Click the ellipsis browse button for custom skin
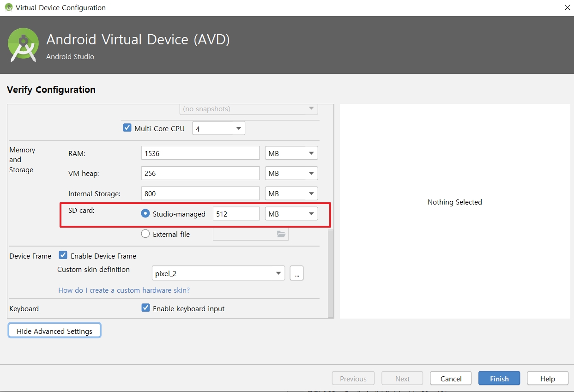The height and width of the screenshot is (392, 574). click(296, 273)
